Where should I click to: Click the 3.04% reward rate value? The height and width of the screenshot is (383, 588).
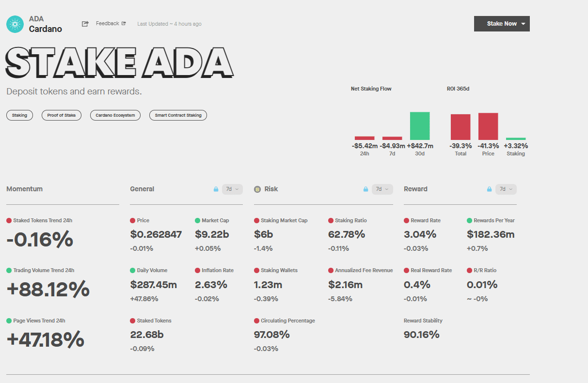420,234
